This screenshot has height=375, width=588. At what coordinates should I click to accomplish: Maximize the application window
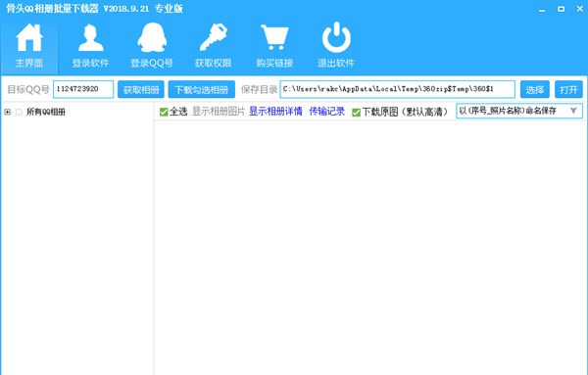coord(561,9)
